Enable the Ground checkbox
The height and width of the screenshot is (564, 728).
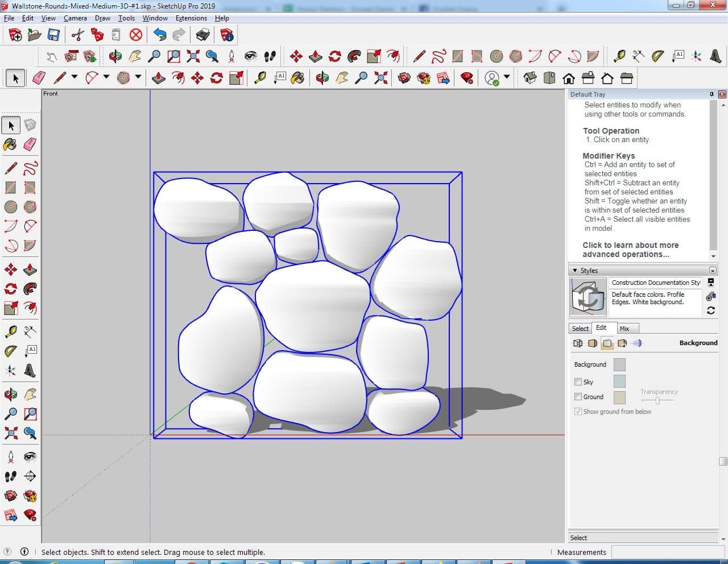click(x=578, y=397)
